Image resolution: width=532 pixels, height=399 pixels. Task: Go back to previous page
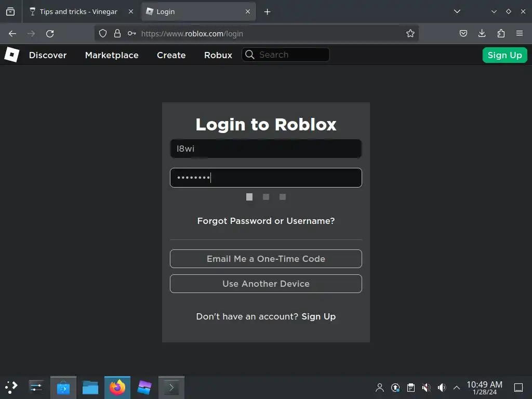pyautogui.click(x=12, y=34)
